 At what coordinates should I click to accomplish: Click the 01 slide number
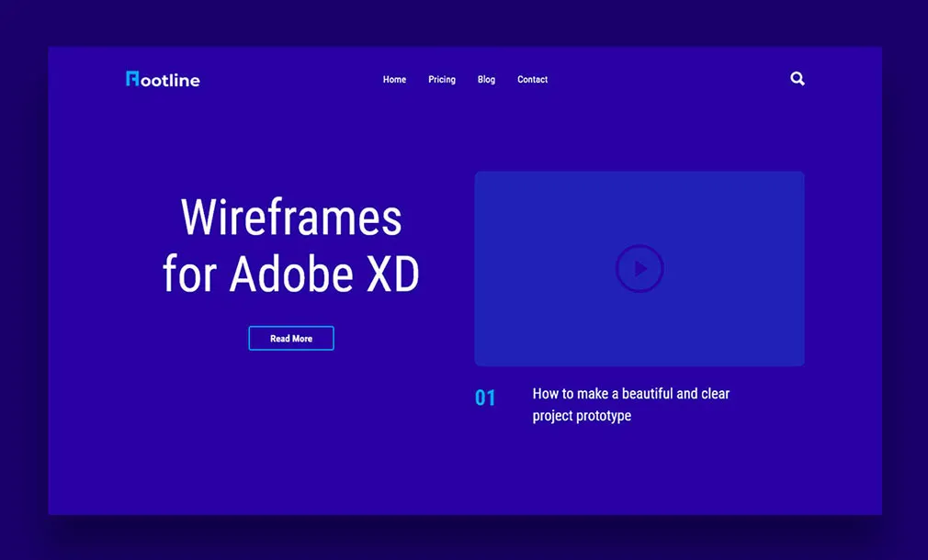485,398
